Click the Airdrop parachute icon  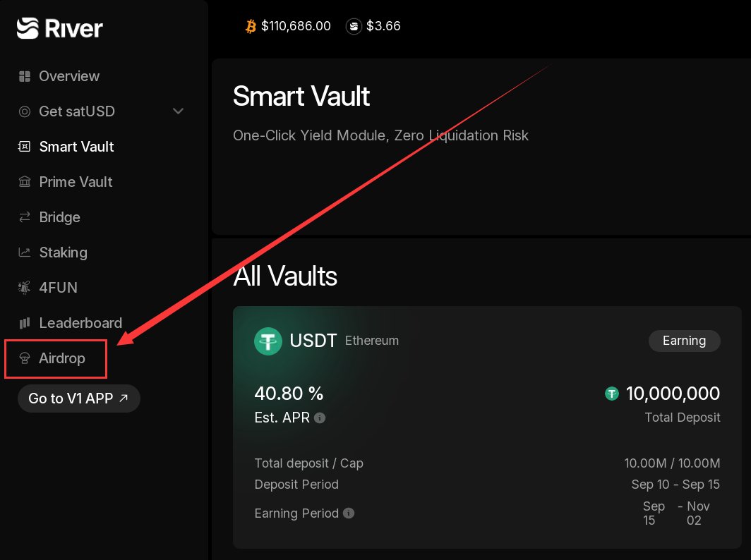[x=25, y=359]
